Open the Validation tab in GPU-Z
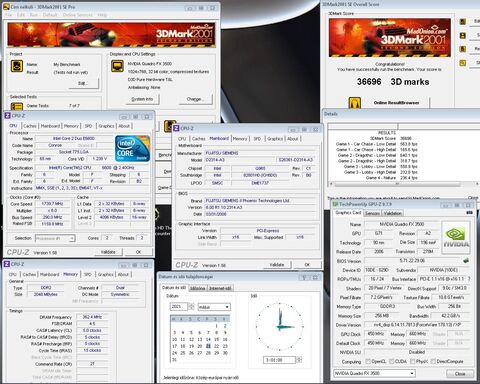The width and height of the screenshot is (480, 384). tap(392, 213)
